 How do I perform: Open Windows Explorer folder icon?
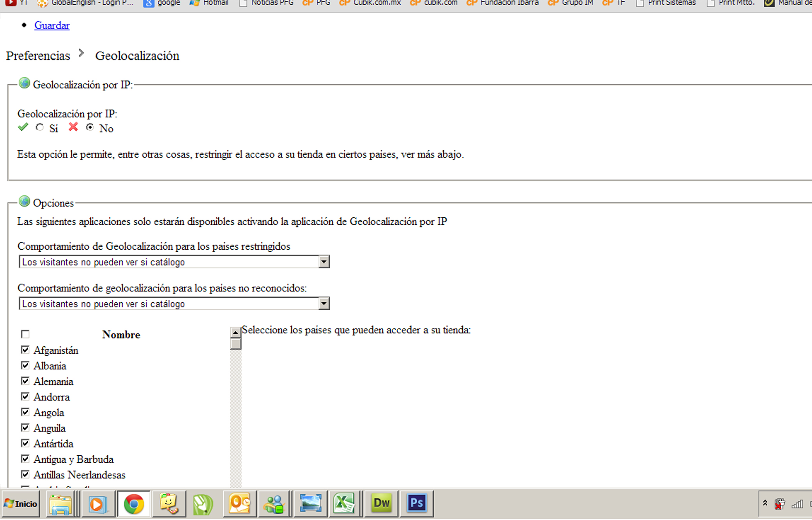tap(60, 504)
